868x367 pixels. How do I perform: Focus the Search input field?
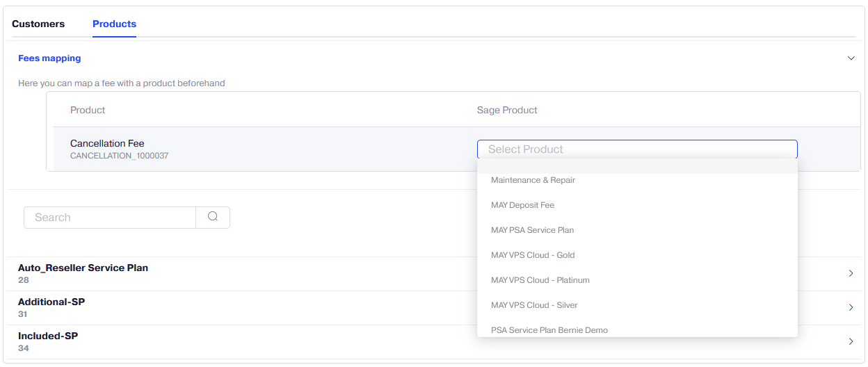[110, 218]
